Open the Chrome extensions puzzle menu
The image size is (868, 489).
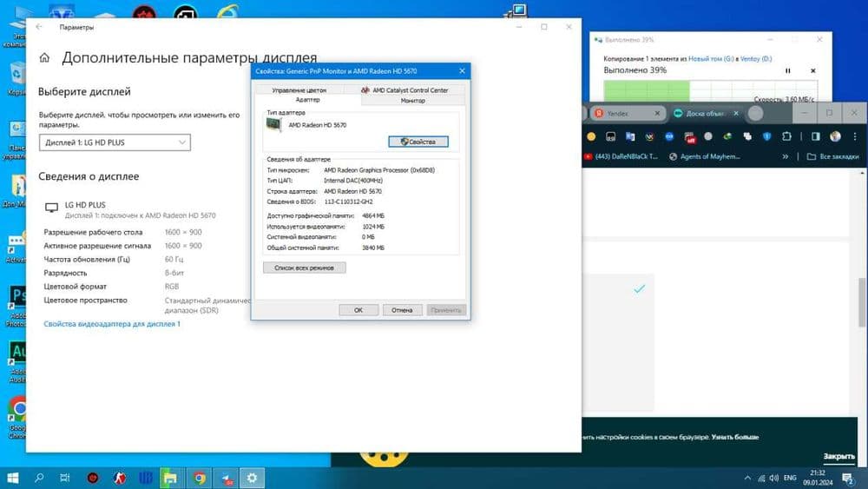[786, 136]
